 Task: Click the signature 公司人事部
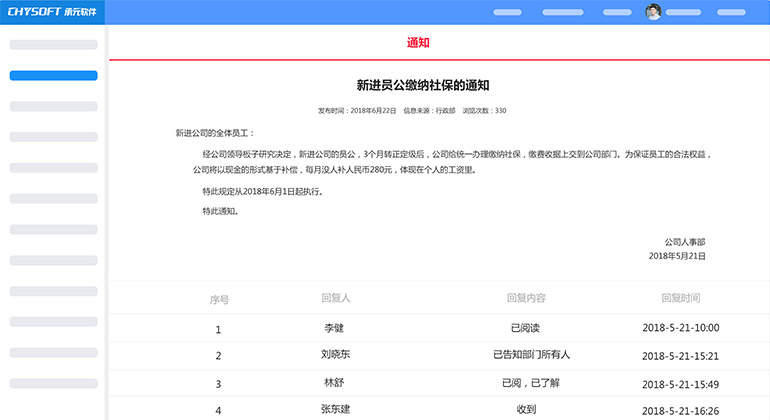pyautogui.click(x=685, y=242)
